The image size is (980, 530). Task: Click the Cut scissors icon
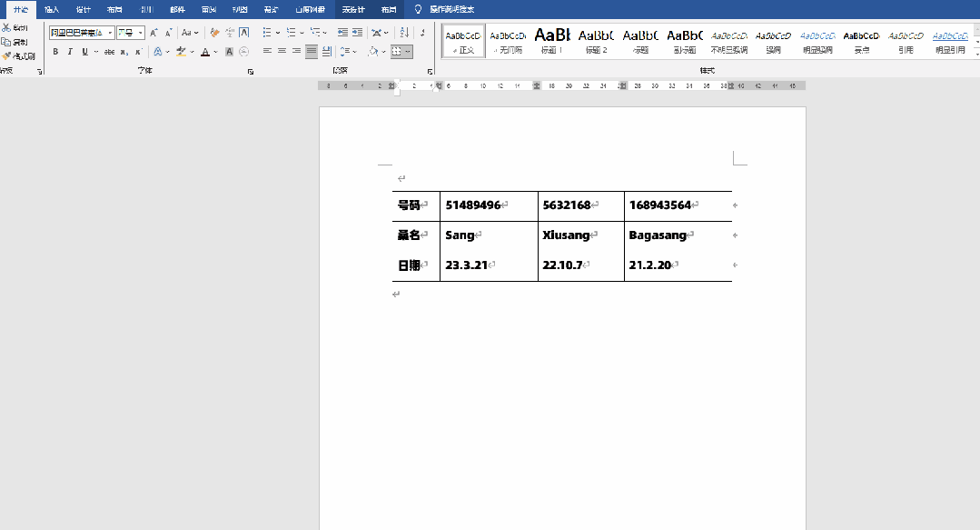pos(6,28)
